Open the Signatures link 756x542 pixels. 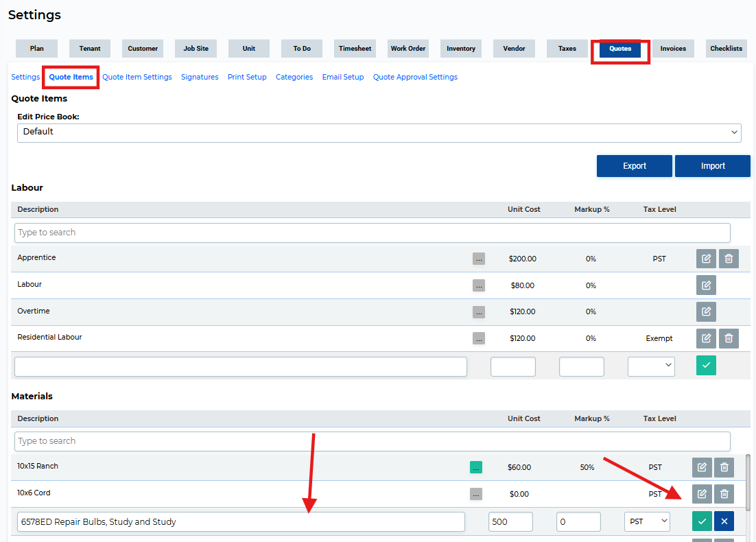point(200,77)
